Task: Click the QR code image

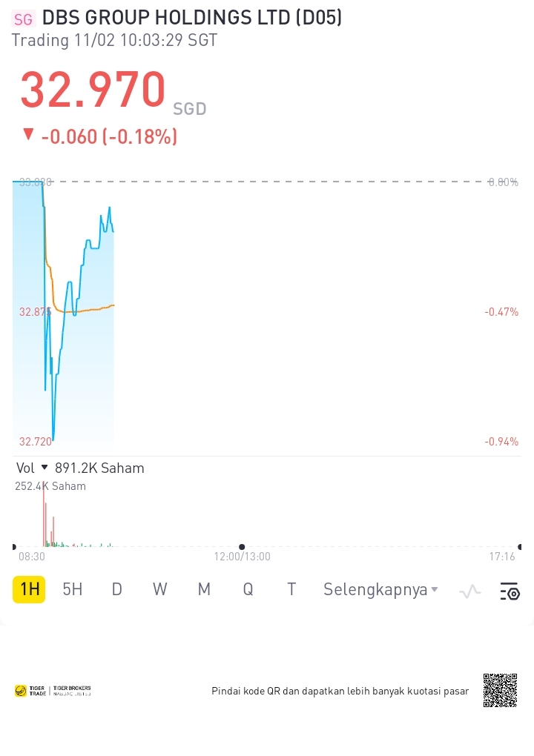Action: click(x=500, y=690)
